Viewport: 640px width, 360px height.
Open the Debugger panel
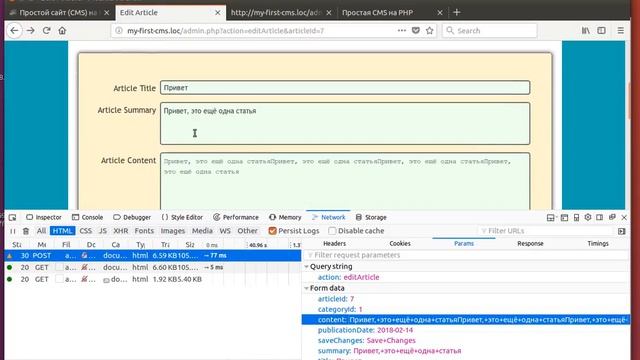coord(132,218)
